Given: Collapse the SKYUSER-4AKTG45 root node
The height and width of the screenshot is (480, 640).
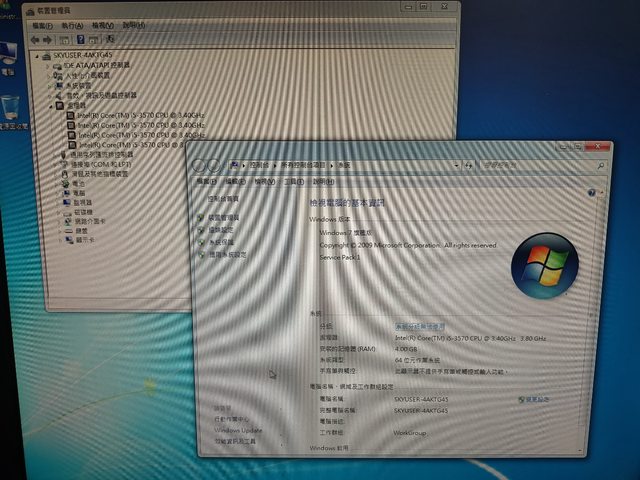Looking at the screenshot, I should click(36, 55).
